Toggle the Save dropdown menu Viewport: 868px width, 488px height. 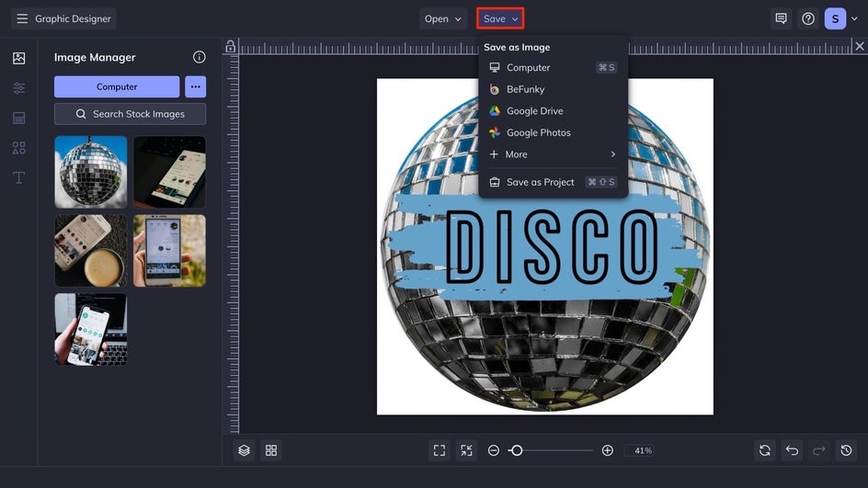[500, 18]
